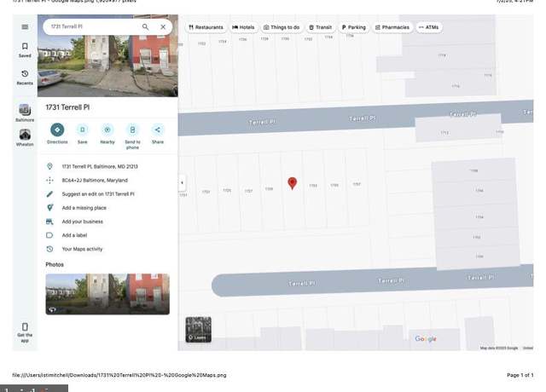Select the Things to do chip
The width and height of the screenshot is (546, 392).
click(282, 27)
